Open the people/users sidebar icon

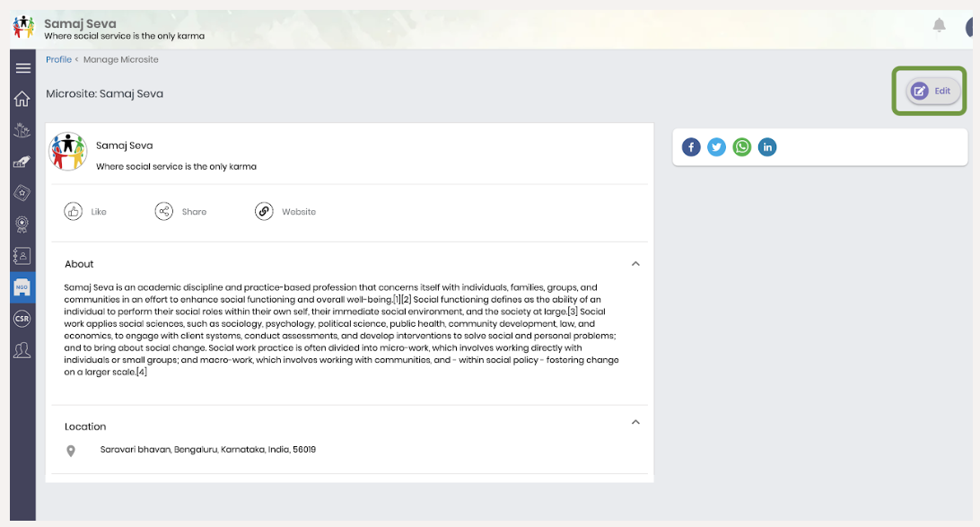[22, 350]
